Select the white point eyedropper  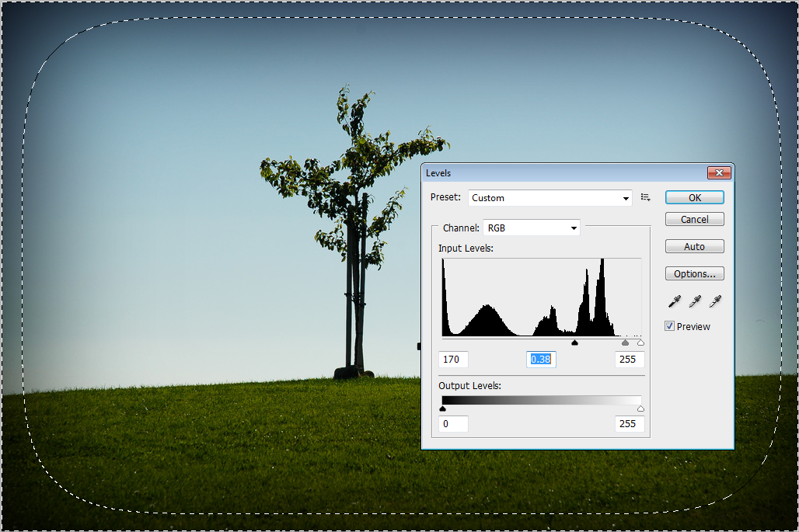pos(715,301)
